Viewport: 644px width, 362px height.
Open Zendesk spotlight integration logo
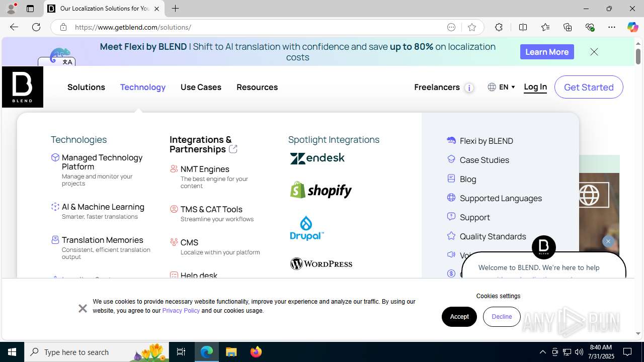coord(317,158)
